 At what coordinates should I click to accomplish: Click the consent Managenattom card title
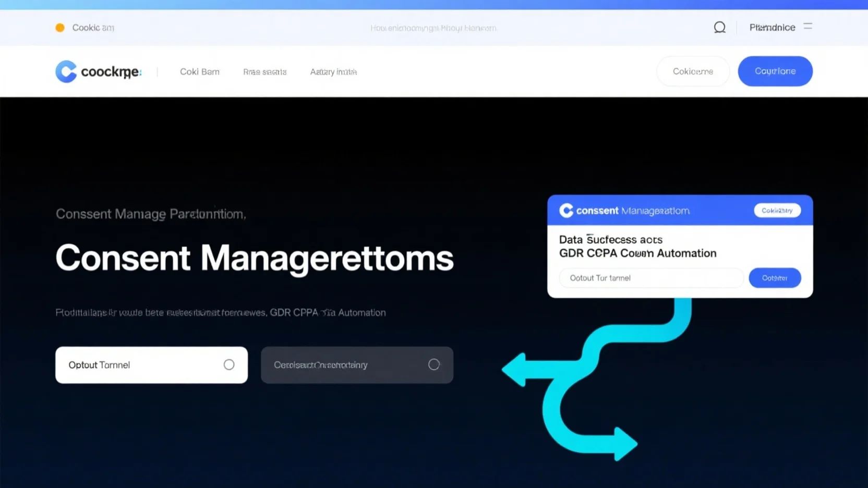633,211
